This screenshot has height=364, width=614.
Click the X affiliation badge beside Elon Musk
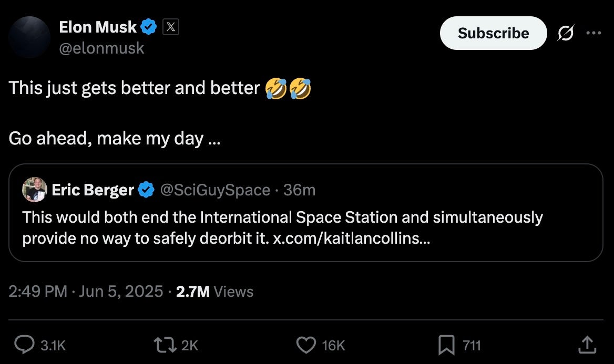pyautogui.click(x=170, y=26)
